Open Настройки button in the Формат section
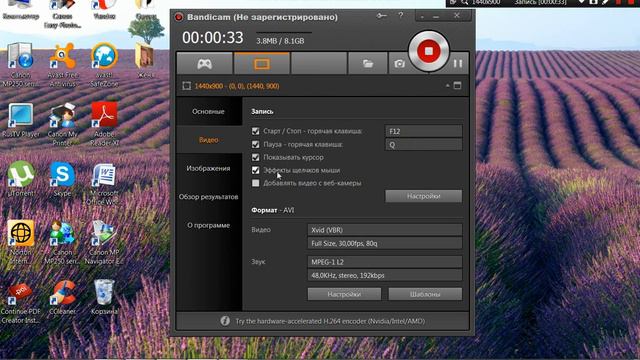Screen dimensions: 640x360 pos(344,294)
